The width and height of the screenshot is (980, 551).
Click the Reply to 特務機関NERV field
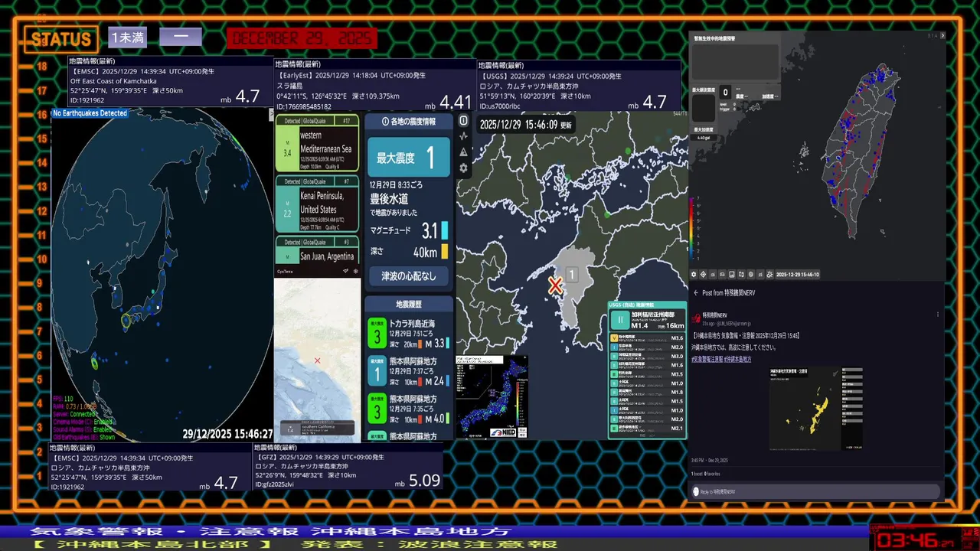(x=816, y=491)
